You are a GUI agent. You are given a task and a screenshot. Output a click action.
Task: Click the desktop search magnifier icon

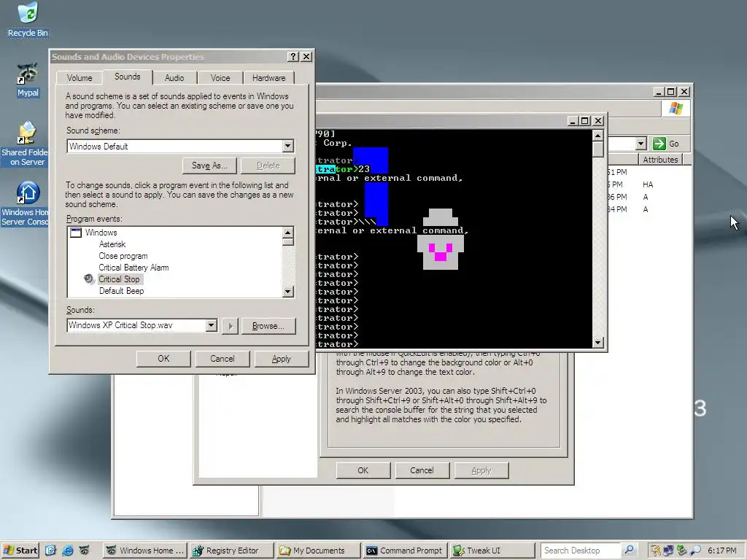[629, 550]
